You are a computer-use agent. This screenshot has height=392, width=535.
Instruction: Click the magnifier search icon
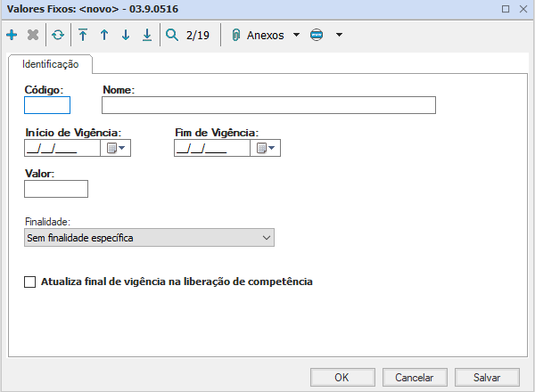tap(173, 36)
